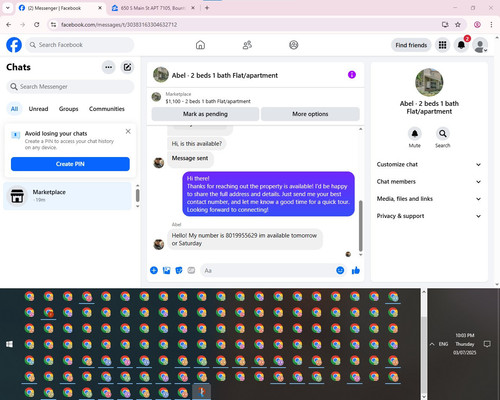Send a thumbs-up like

pos(356,270)
